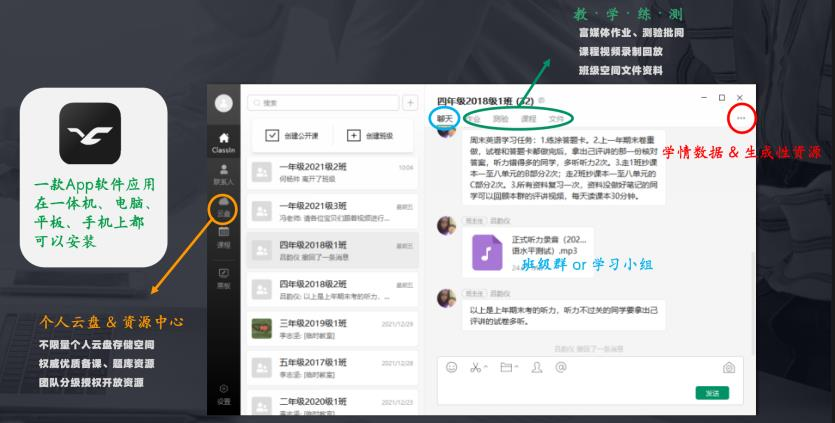Open the emoji picker in chat toolbar
The image size is (835, 423).
[x=452, y=367]
